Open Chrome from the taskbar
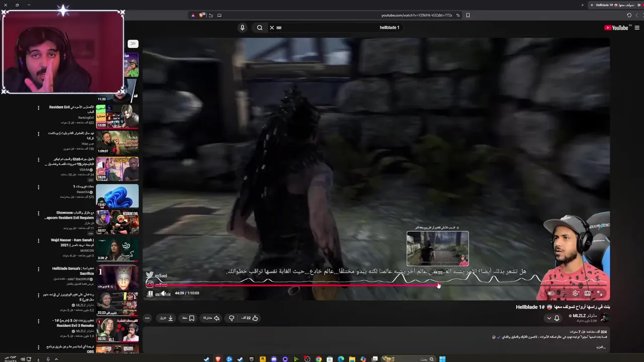 [x=318, y=359]
